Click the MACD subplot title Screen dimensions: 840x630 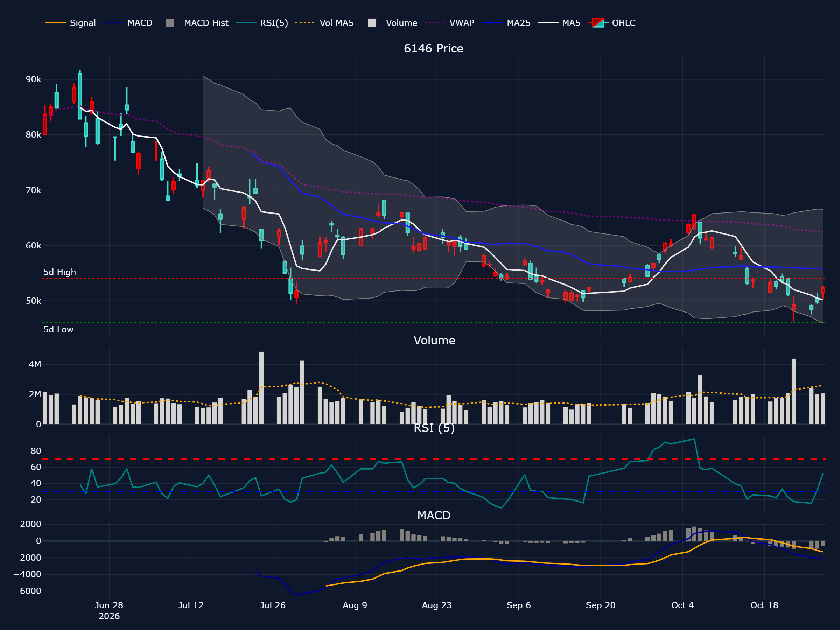click(x=434, y=515)
